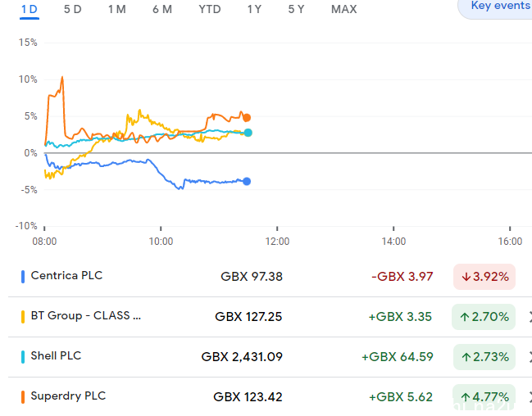Switch to the YTD range tab

[x=210, y=9]
